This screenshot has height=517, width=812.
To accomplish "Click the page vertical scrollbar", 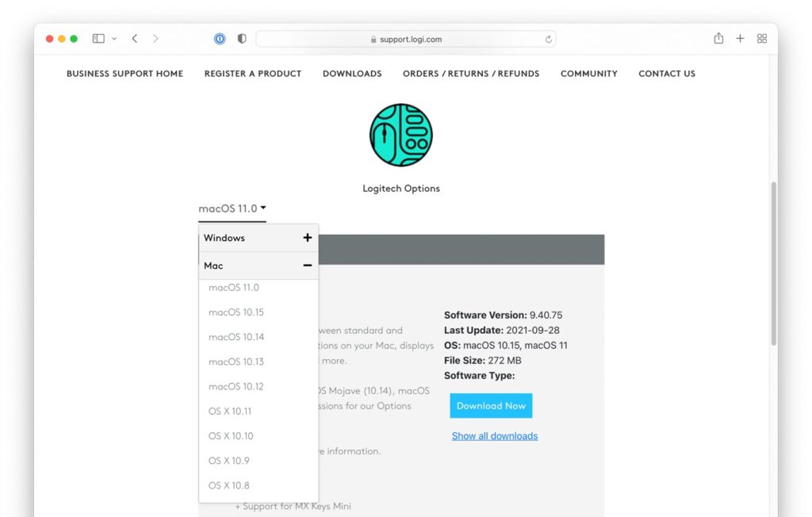I will tap(774, 262).
